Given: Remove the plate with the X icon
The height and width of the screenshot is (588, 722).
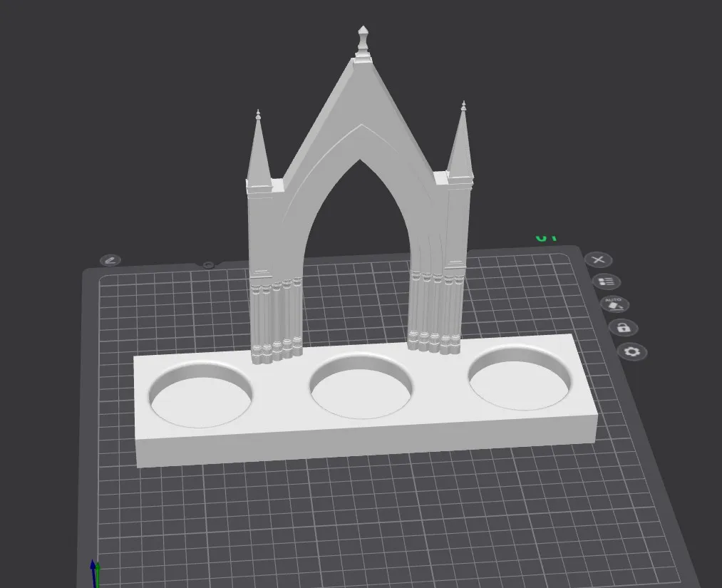Looking at the screenshot, I should 599,259.
